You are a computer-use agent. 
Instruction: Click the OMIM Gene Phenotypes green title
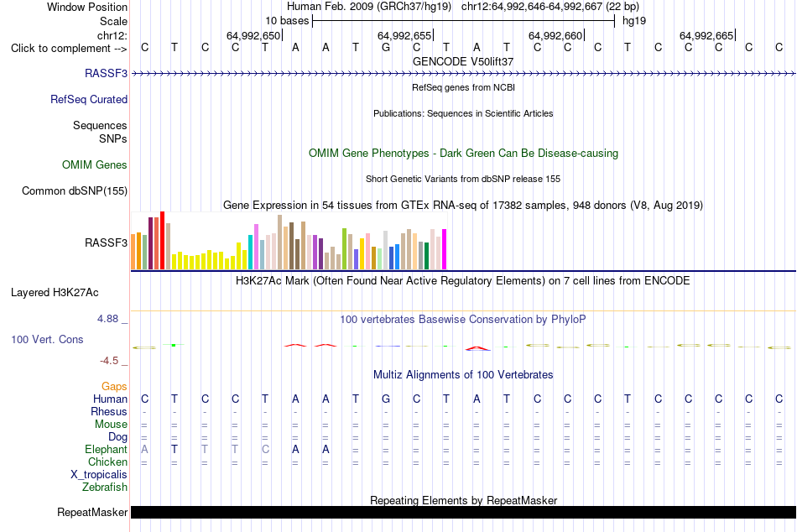coord(463,153)
